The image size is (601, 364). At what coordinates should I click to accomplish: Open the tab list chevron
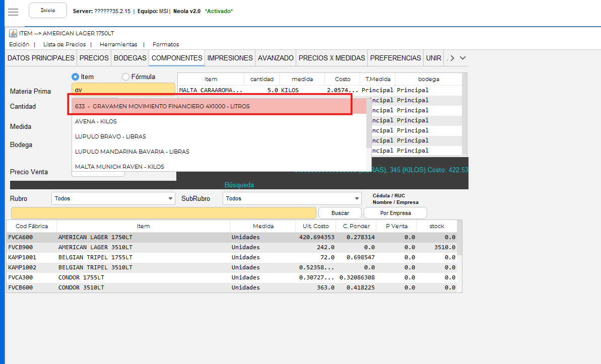coord(462,58)
